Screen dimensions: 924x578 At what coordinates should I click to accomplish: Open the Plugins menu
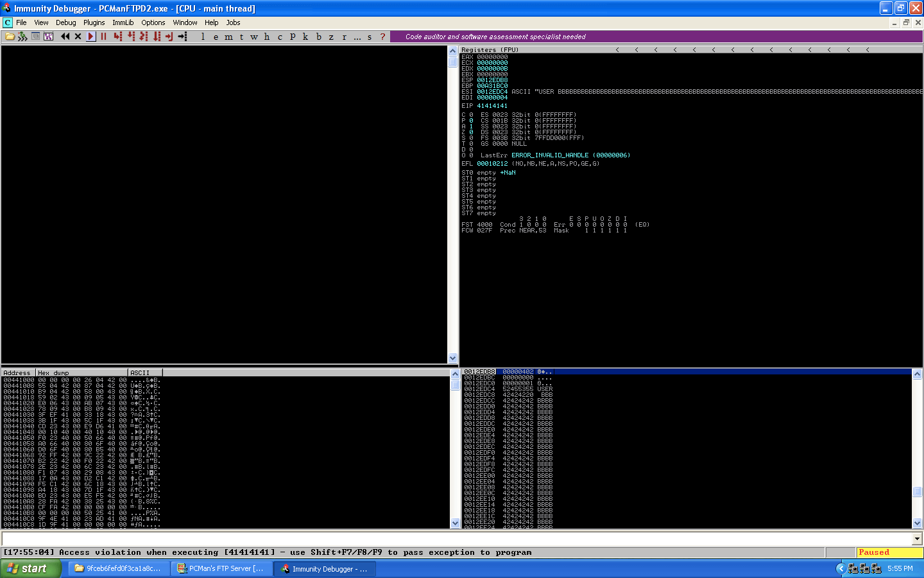tap(94, 22)
